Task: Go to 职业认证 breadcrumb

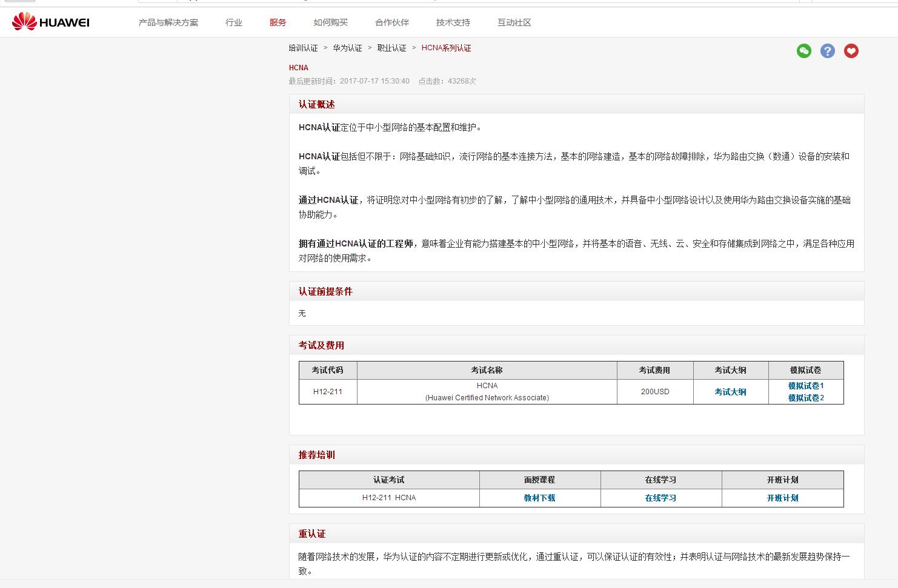Action: tap(392, 48)
